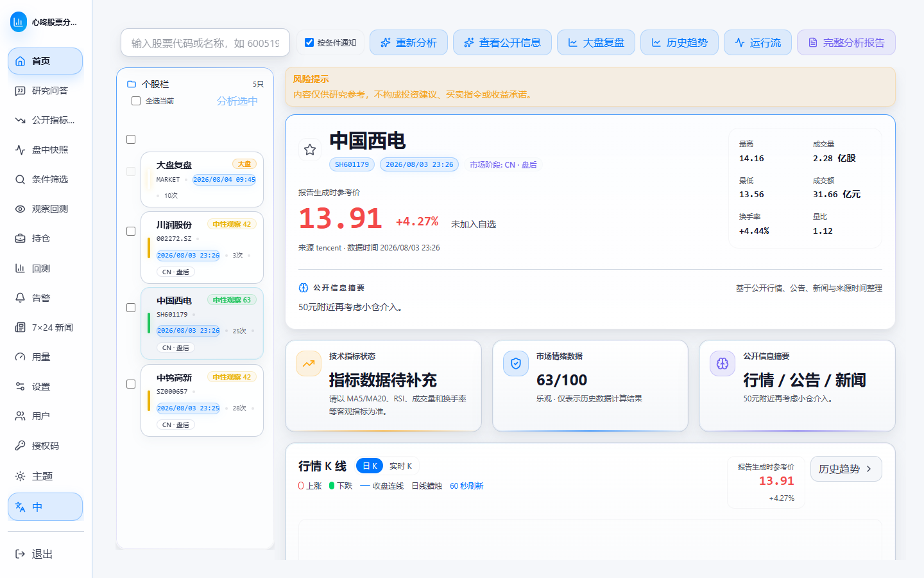Tick the unlabeled checkbox above 大盘复盘 card
Image resolution: width=924 pixels, height=578 pixels.
(x=131, y=139)
